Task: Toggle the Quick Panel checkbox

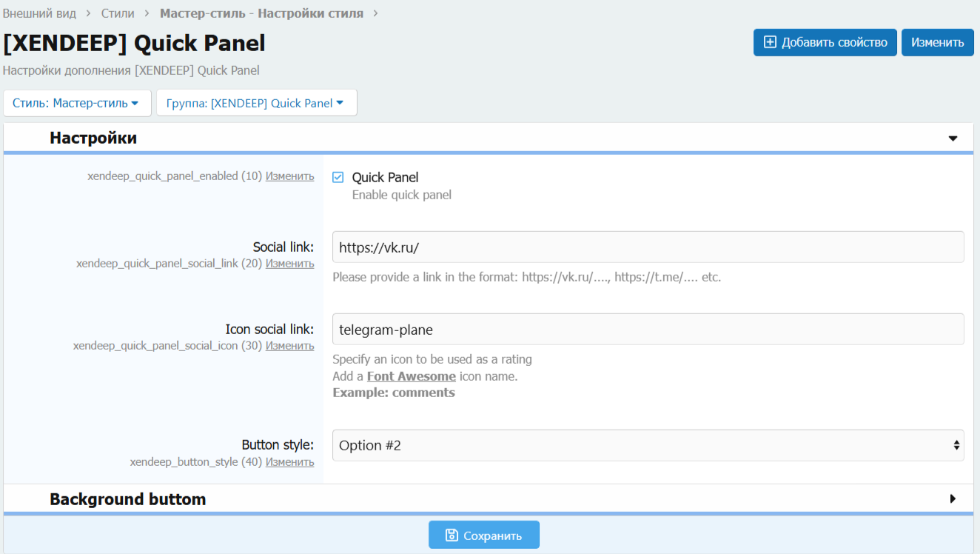Action: (338, 177)
